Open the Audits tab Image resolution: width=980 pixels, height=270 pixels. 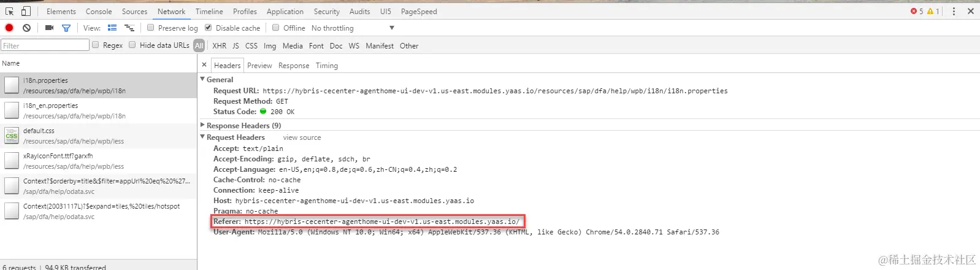point(360,12)
